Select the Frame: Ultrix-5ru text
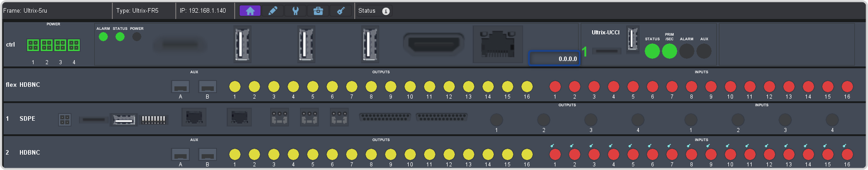Screen dimensions: 868x170 (x=25, y=10)
